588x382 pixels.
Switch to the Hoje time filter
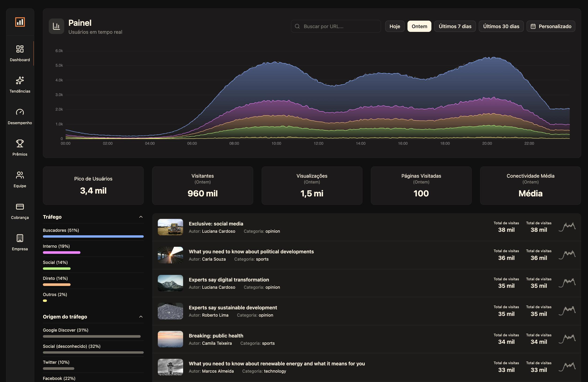[395, 26]
